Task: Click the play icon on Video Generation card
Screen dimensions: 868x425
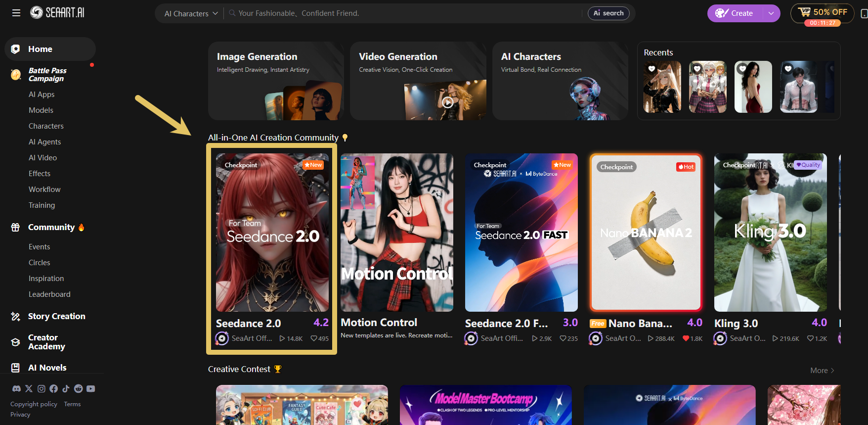Action: pyautogui.click(x=447, y=102)
